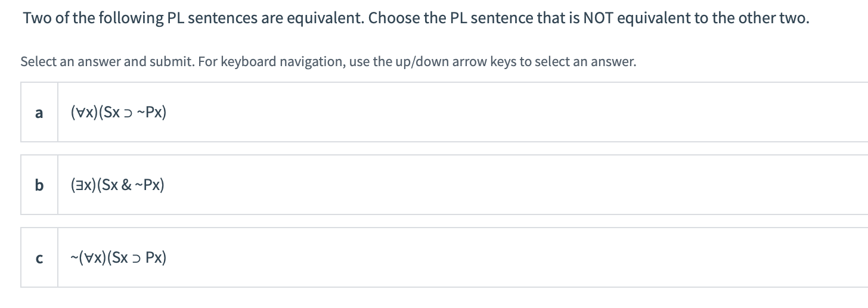The height and width of the screenshot is (308, 868).
Task: Click the letter "a" label cell
Action: [x=39, y=112]
